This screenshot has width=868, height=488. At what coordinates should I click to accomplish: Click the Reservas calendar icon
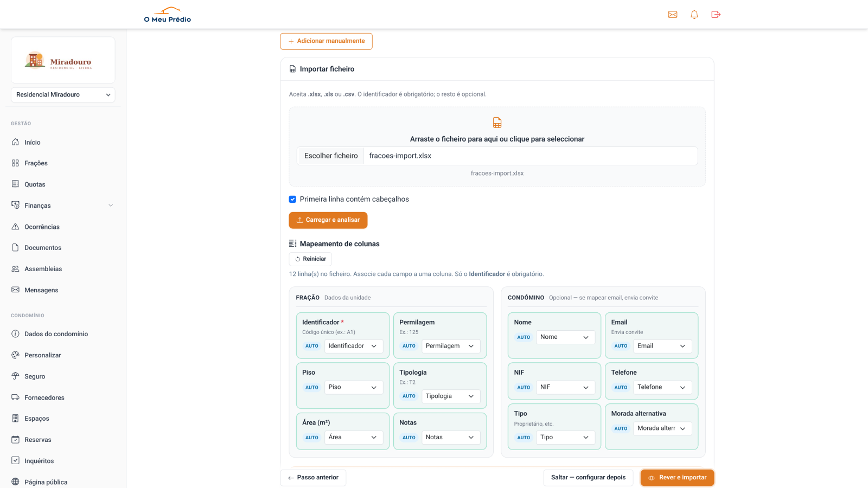point(15,440)
